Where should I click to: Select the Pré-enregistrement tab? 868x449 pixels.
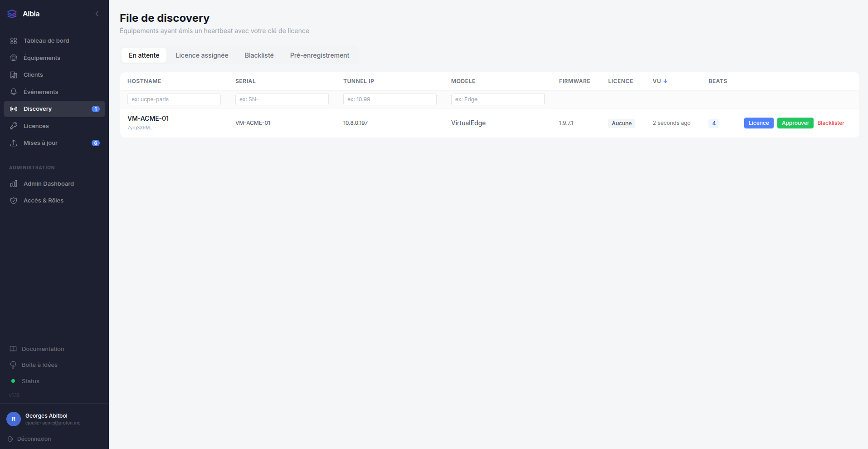(320, 55)
